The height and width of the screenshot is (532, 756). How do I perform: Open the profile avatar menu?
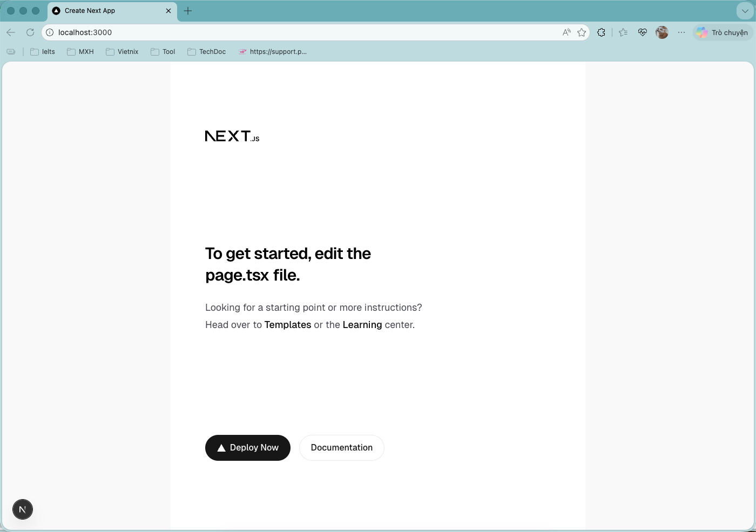[x=661, y=32]
